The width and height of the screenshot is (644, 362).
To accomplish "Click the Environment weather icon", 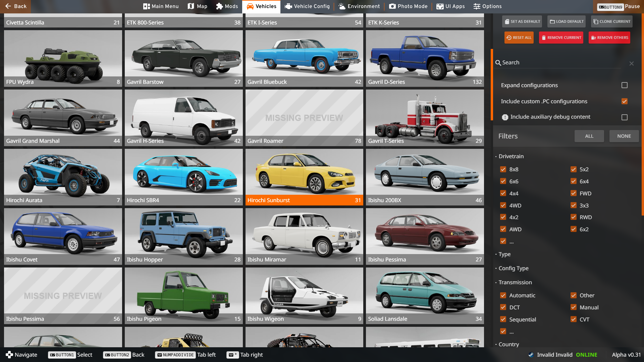I will click(x=342, y=6).
